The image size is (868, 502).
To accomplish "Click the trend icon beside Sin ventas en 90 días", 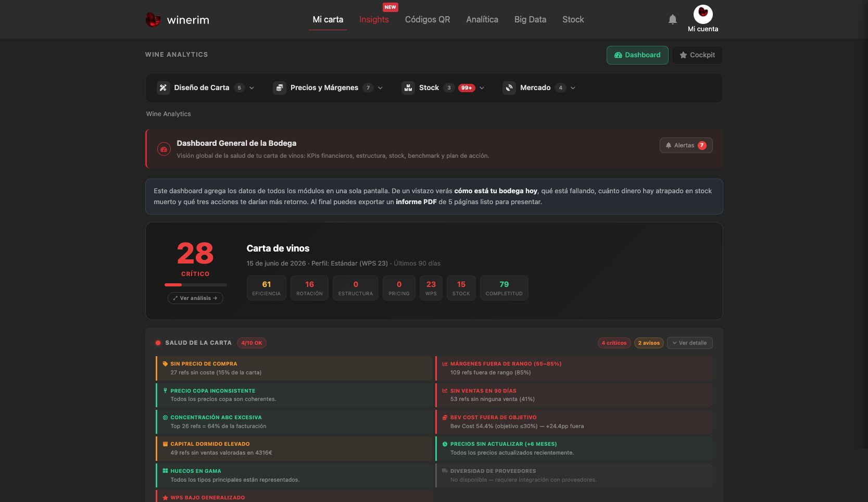I will (x=445, y=391).
